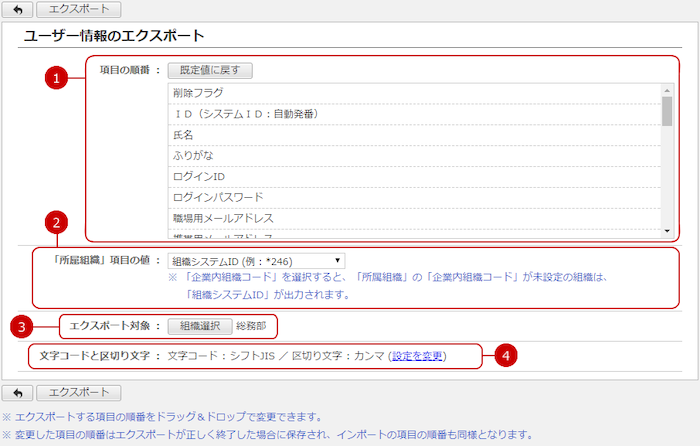Click the red number 1 callout marker
Image resolution: width=700 pixels, height=446 pixels.
pos(59,80)
